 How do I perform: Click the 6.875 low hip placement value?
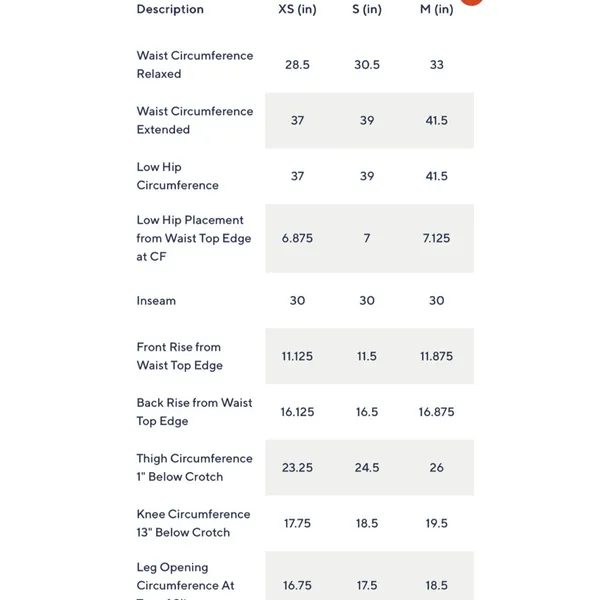click(297, 238)
